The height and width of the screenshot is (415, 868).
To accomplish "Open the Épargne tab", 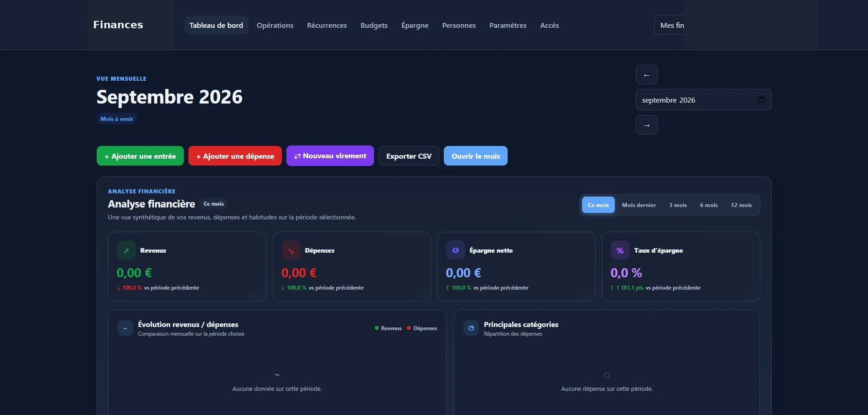I will [x=415, y=25].
